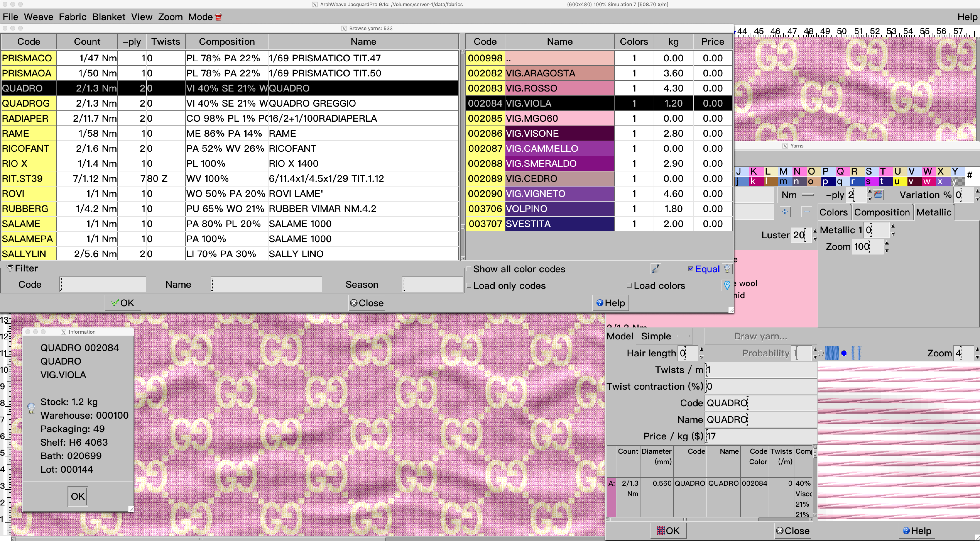Open the View menu

[x=142, y=17]
